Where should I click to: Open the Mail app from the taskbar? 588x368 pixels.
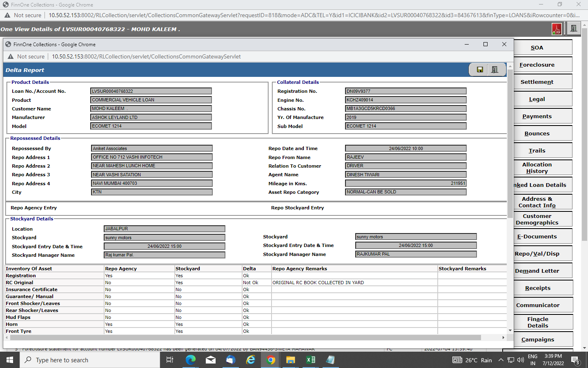(x=210, y=360)
